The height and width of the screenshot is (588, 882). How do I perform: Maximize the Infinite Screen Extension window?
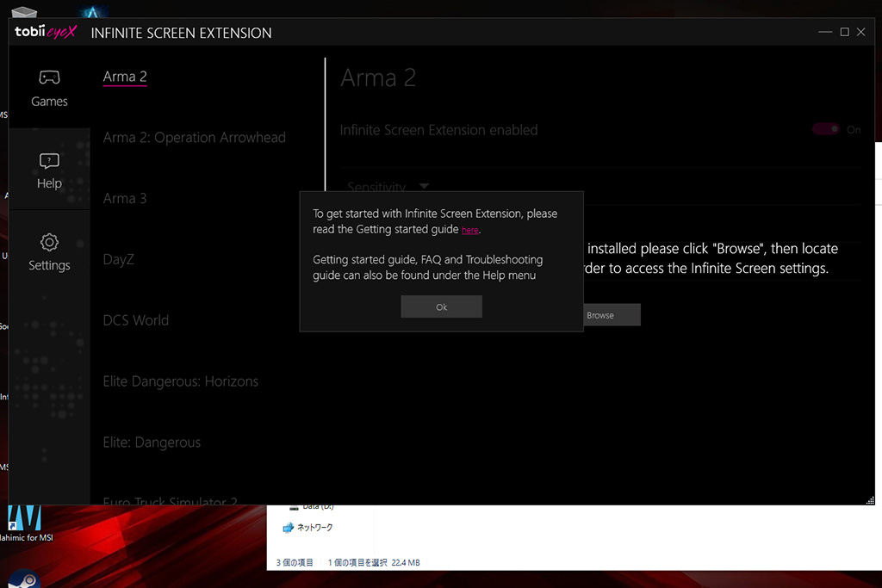844,32
